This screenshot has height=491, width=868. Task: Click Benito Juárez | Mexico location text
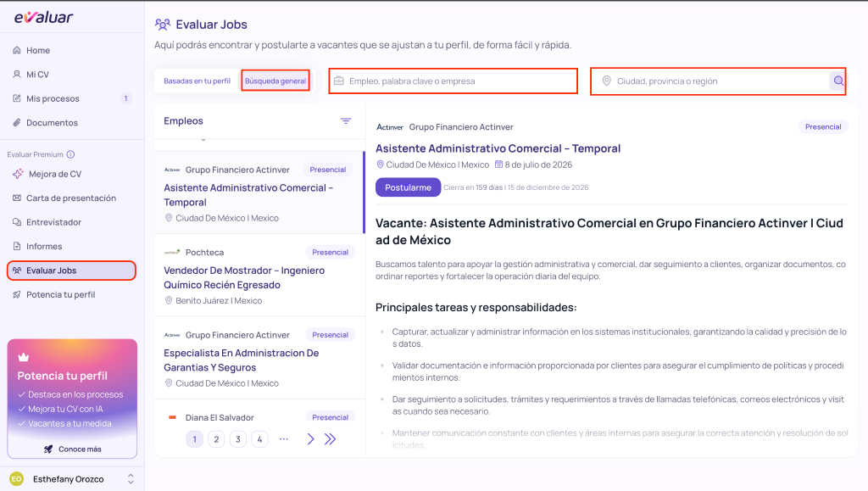click(219, 300)
